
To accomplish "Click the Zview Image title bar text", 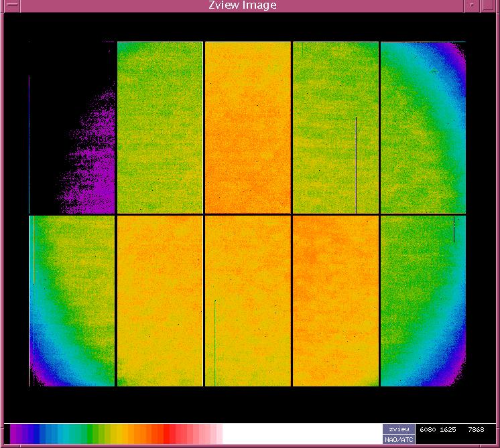I will click(x=242, y=5).
